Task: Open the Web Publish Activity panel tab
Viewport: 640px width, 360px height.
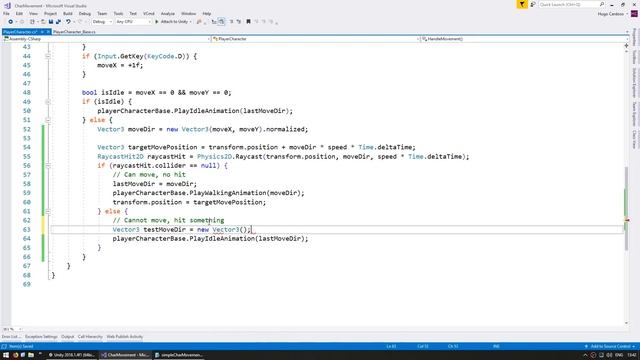Action: (125, 337)
